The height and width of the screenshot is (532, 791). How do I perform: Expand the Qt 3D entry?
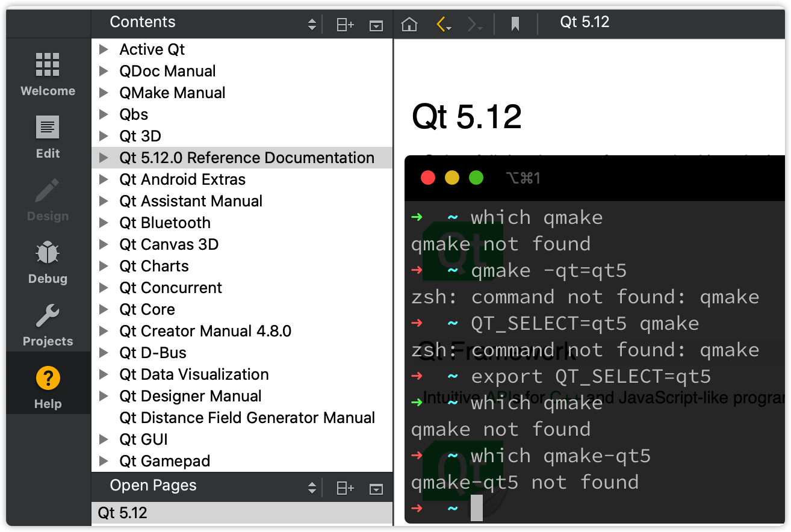[104, 136]
